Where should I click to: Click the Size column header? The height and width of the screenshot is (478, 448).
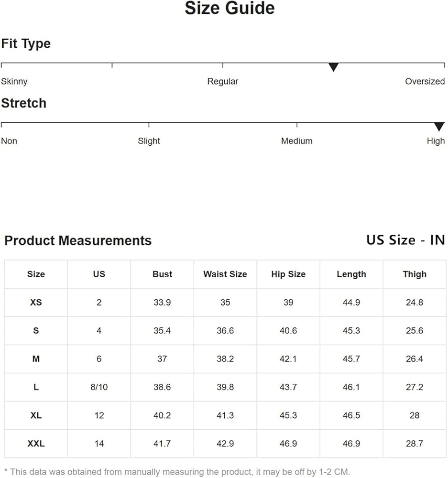[x=36, y=274]
